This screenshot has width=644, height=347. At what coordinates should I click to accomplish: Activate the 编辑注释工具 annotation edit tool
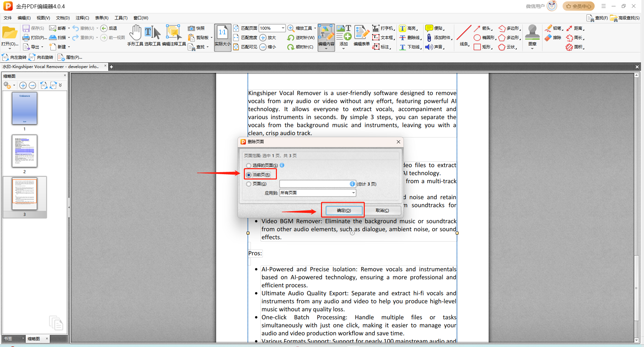174,36
